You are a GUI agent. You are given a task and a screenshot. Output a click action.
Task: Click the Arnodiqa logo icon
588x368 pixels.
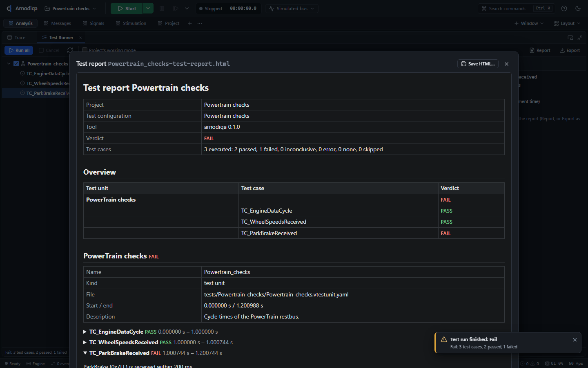pyautogui.click(x=9, y=9)
